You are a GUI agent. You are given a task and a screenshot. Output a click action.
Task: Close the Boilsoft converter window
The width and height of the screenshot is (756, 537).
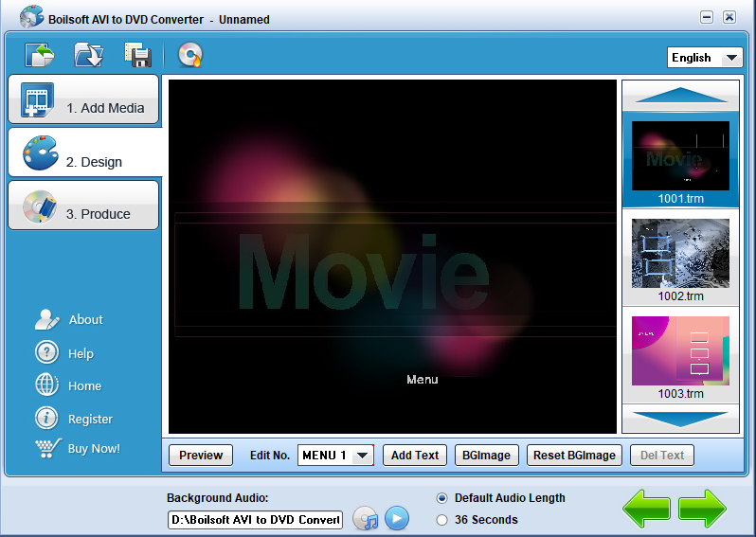coord(729,17)
